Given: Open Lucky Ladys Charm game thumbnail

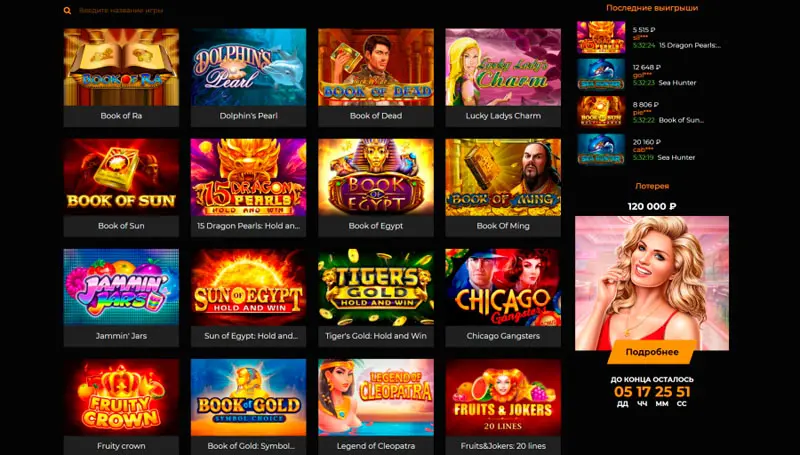Looking at the screenshot, I should pyautogui.click(x=503, y=67).
